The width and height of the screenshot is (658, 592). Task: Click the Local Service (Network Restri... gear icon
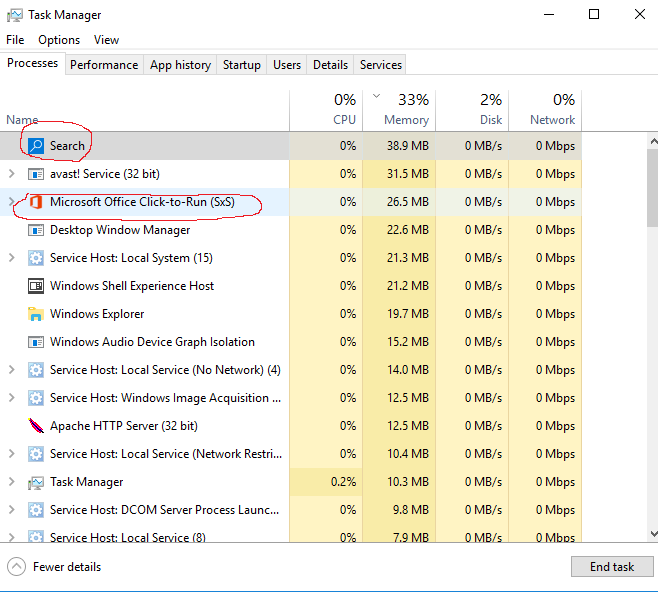click(36, 454)
